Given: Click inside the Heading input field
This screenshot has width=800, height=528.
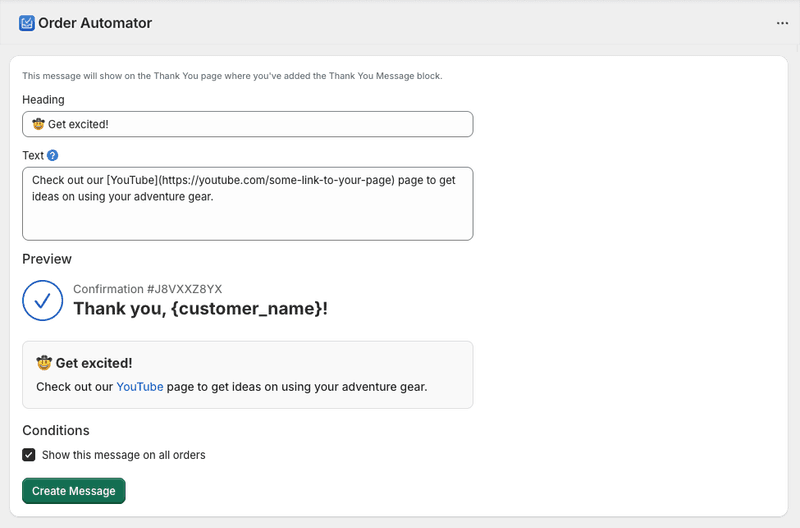Looking at the screenshot, I should click(x=247, y=124).
